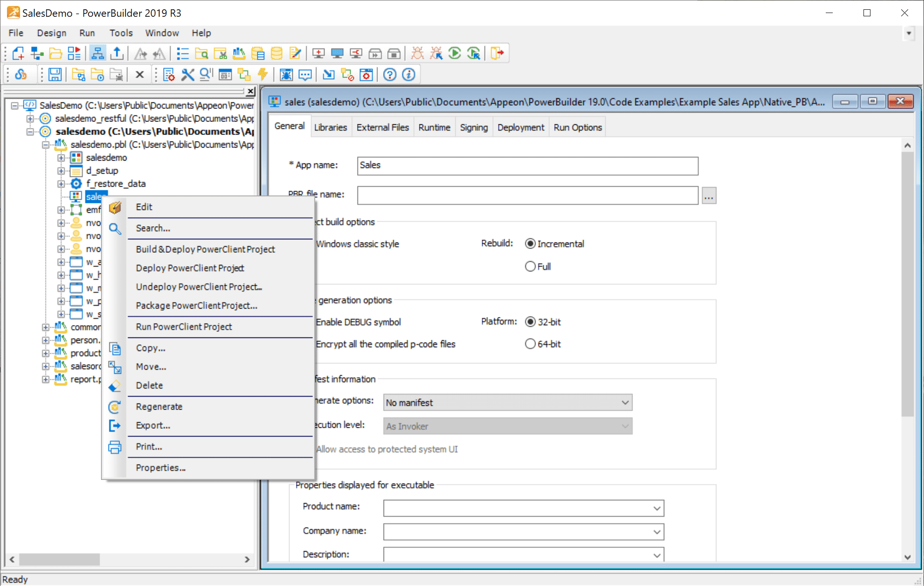Open the Company name combo box

[523, 532]
